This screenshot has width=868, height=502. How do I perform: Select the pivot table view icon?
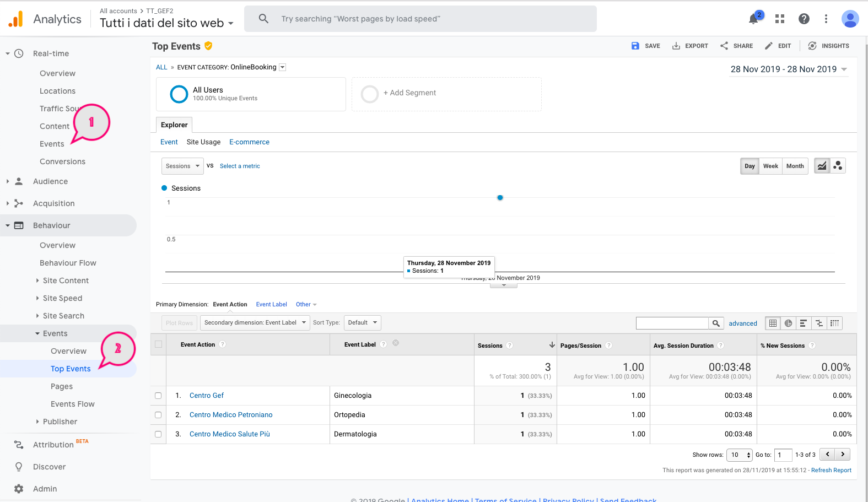[834, 323]
